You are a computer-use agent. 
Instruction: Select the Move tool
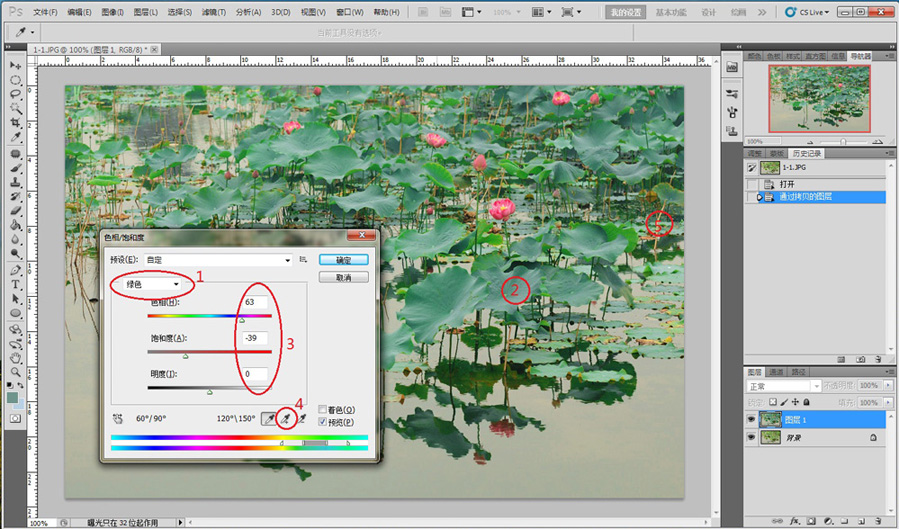click(15, 65)
